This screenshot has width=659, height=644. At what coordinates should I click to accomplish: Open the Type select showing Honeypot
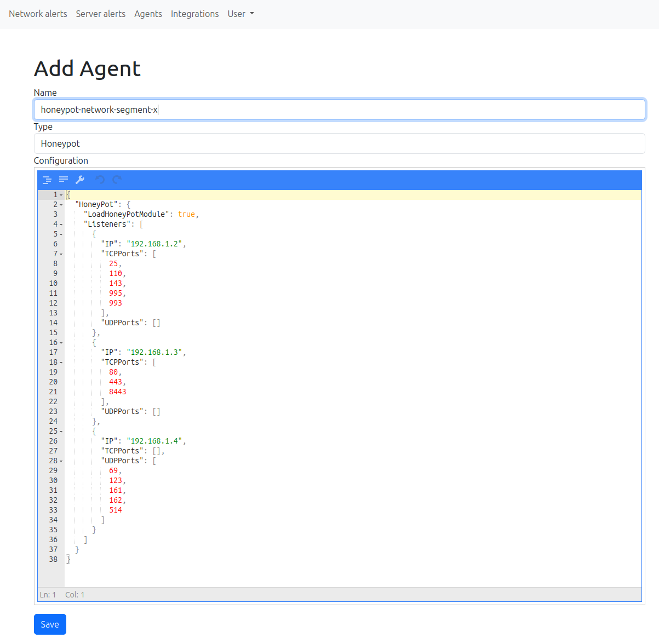340,143
